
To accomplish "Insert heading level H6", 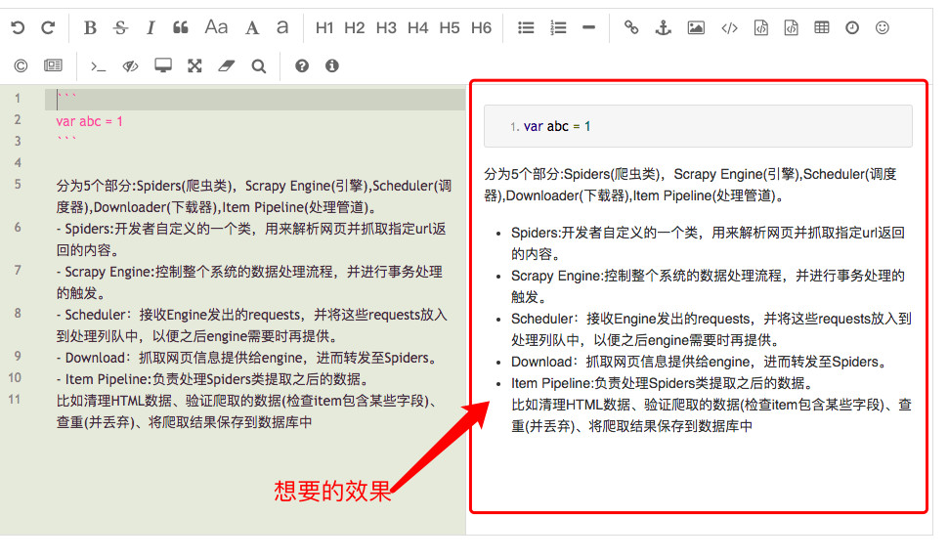I will coord(481,27).
